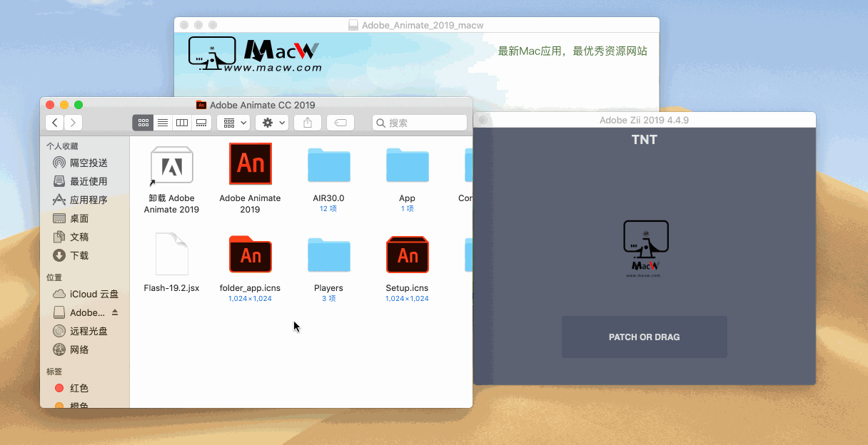Switch to list view in Finder toolbar
The image size is (868, 445).
(162, 122)
